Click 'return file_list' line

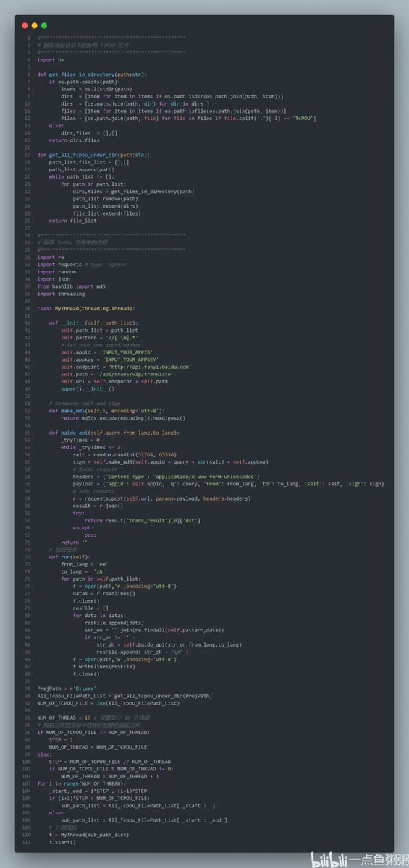[72, 221]
